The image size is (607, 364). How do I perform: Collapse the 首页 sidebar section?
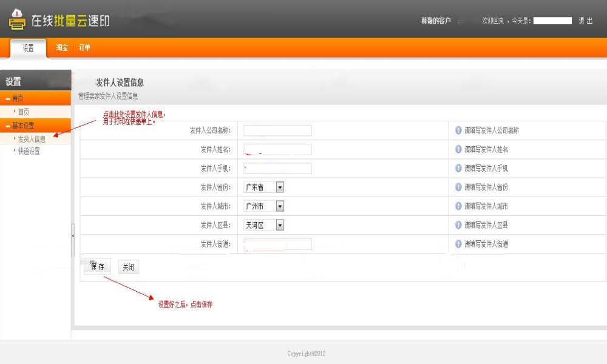coord(35,98)
